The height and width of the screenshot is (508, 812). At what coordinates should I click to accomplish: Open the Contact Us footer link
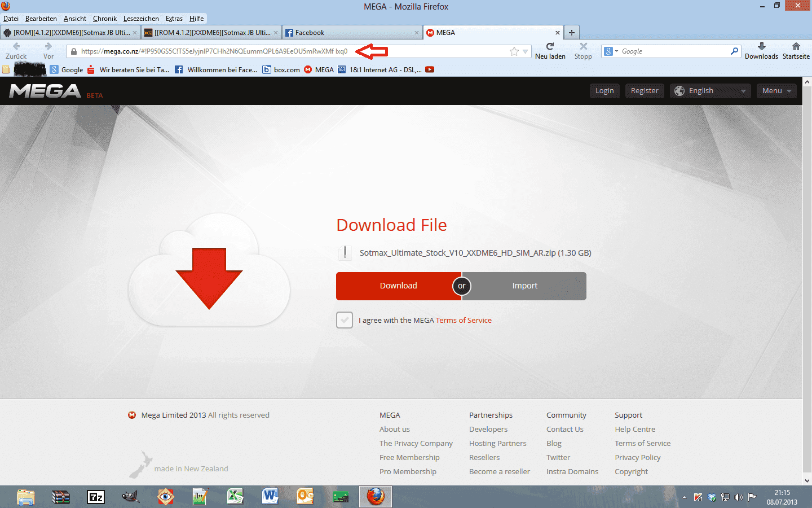(x=565, y=429)
